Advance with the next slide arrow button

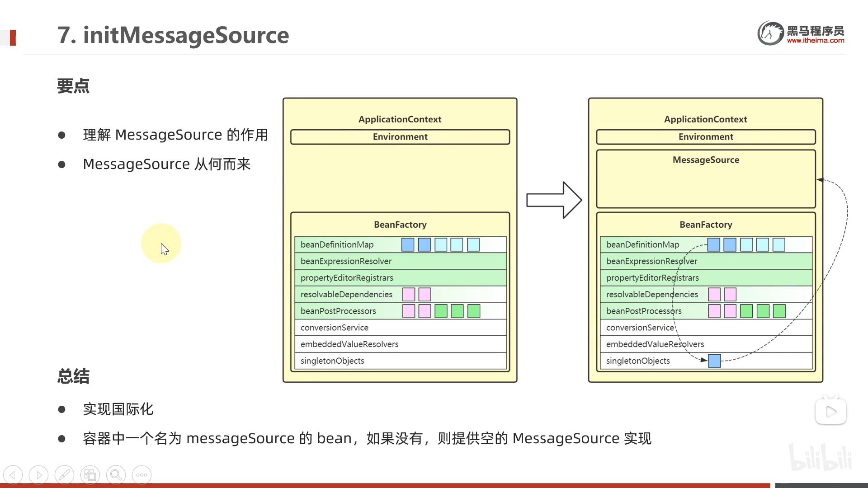point(38,475)
